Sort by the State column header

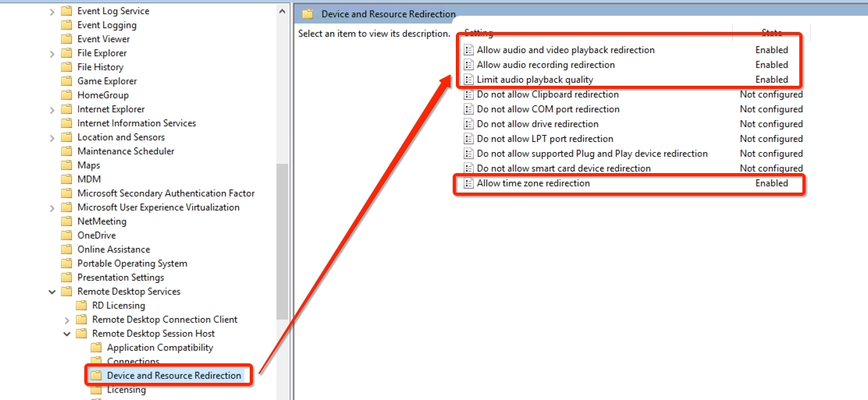click(770, 33)
